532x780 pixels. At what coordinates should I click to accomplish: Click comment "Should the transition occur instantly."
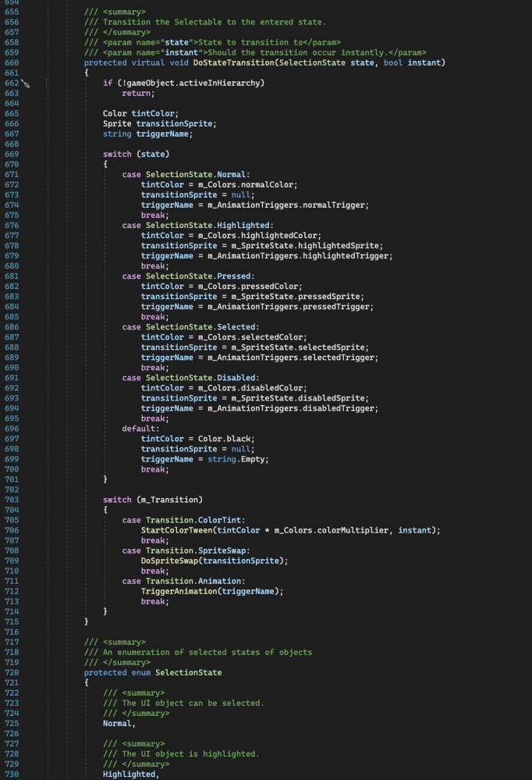(x=298, y=53)
